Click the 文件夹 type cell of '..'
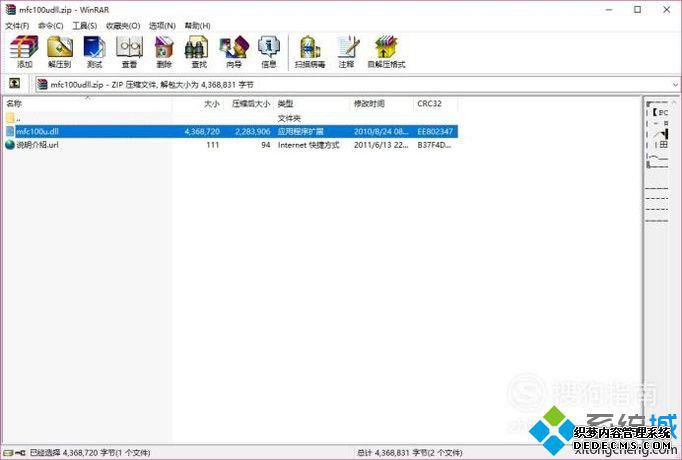Image resolution: width=682 pixels, height=460 pixels. [289, 118]
